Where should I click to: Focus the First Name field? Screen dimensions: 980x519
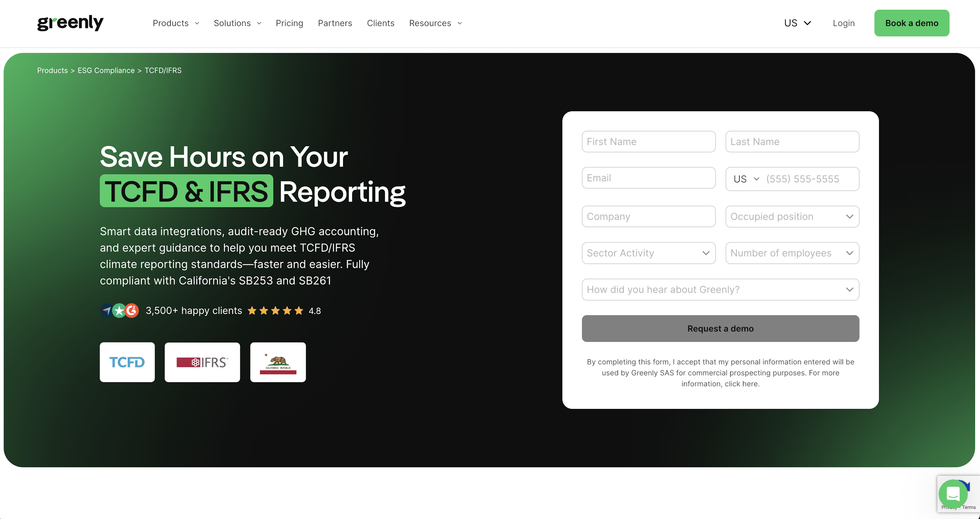point(649,141)
